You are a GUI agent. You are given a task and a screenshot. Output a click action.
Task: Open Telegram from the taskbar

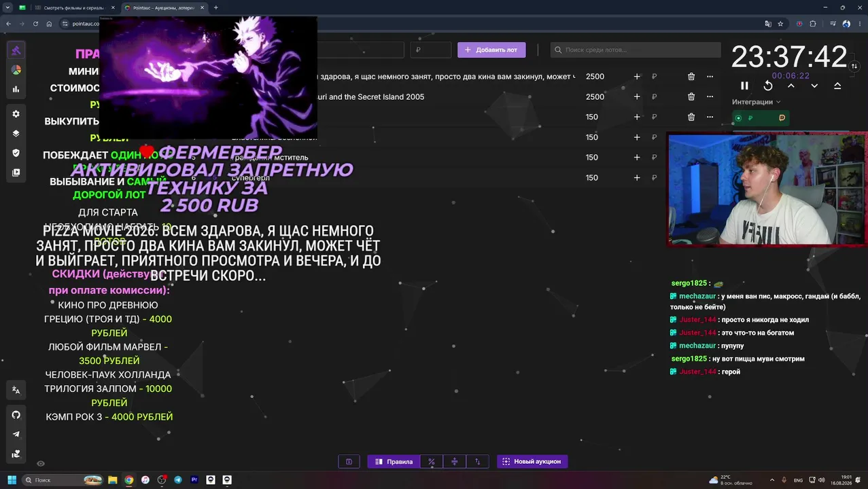[x=178, y=480]
